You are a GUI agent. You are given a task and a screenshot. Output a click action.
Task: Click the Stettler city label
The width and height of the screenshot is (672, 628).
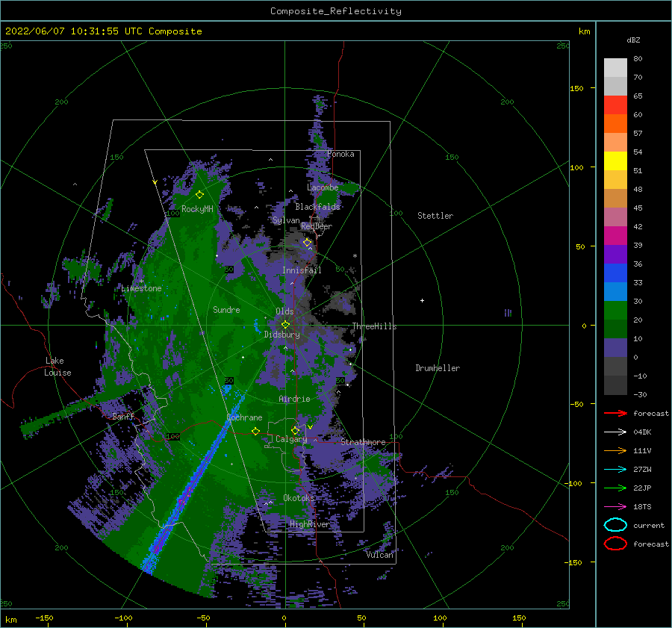[x=435, y=216]
